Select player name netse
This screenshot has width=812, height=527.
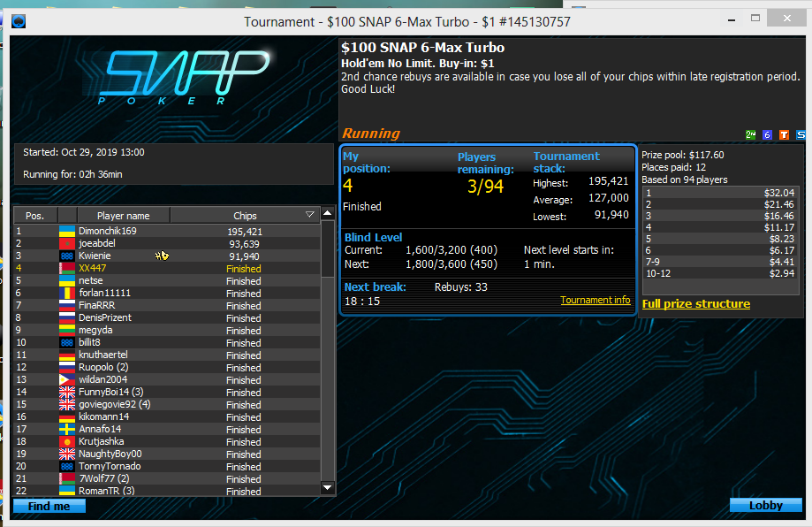point(91,281)
